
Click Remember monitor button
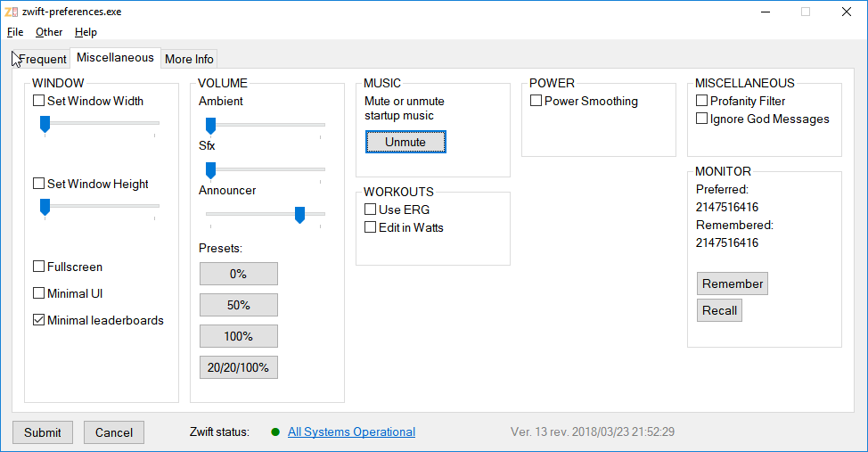click(733, 284)
